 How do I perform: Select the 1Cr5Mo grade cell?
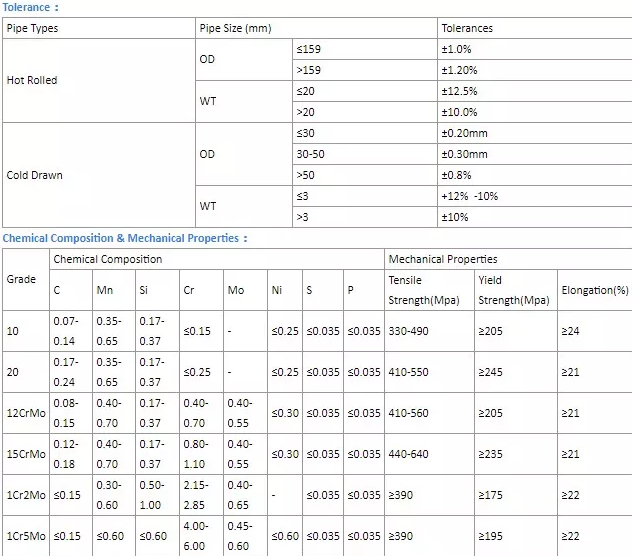click(x=26, y=536)
